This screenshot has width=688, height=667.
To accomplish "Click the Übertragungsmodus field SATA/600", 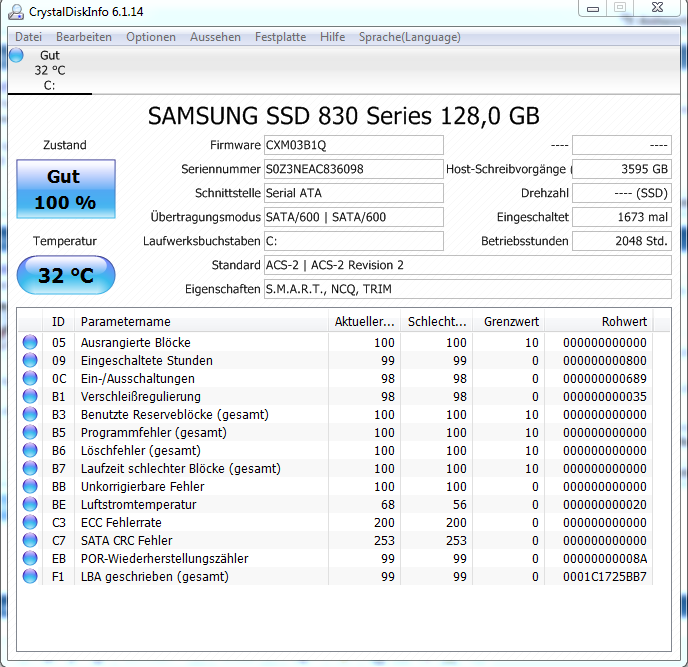I will click(x=354, y=217).
